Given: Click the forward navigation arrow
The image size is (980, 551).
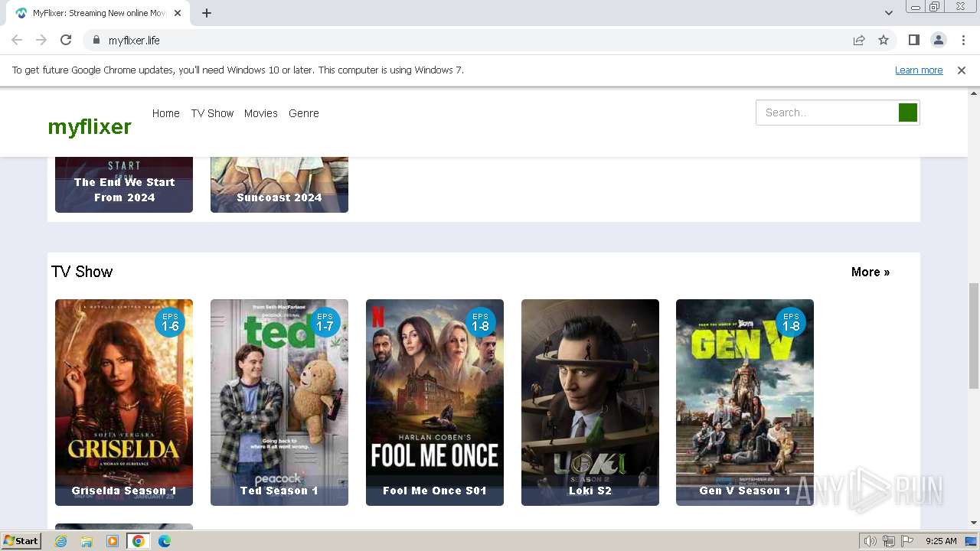Looking at the screenshot, I should (41, 40).
